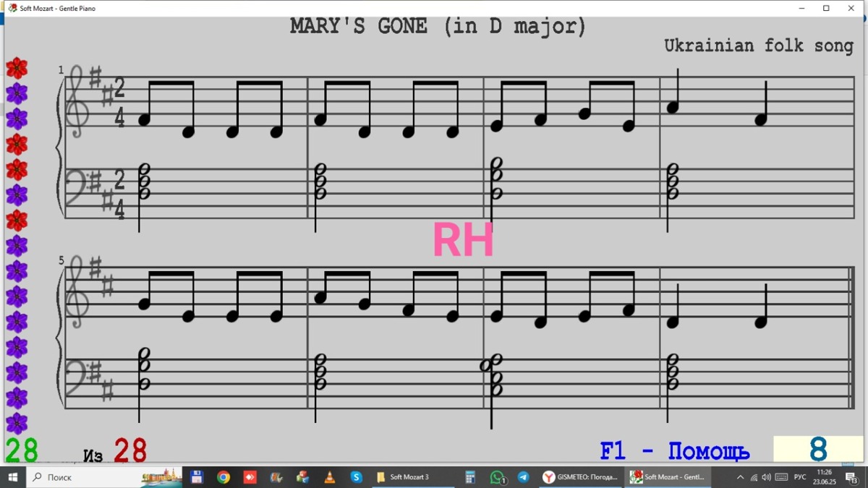Show hidden system tray icons
Viewport: 868px width, 488px height.
pyautogui.click(x=740, y=477)
